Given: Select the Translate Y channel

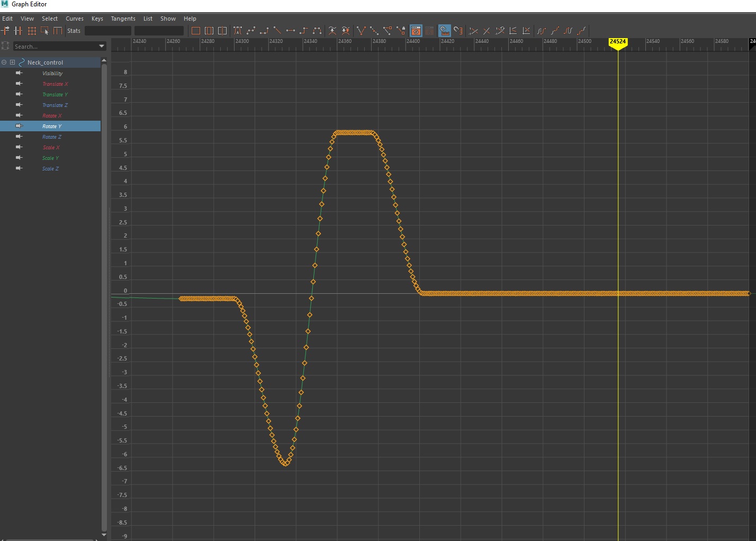Looking at the screenshot, I should coord(55,94).
